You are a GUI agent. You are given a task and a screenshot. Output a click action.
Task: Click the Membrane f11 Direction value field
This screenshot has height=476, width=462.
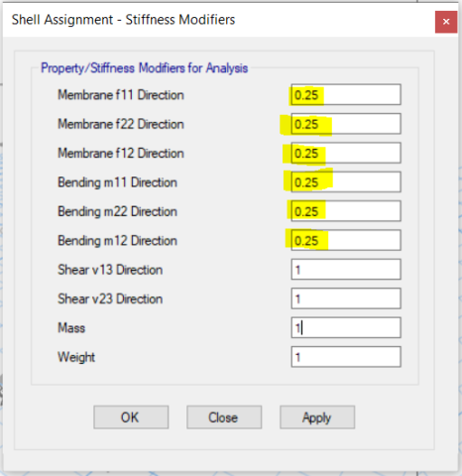346,94
